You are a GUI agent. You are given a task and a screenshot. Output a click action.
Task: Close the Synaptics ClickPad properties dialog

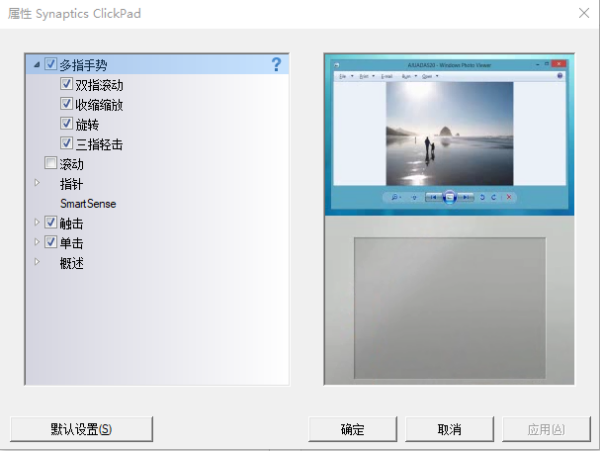[x=584, y=13]
